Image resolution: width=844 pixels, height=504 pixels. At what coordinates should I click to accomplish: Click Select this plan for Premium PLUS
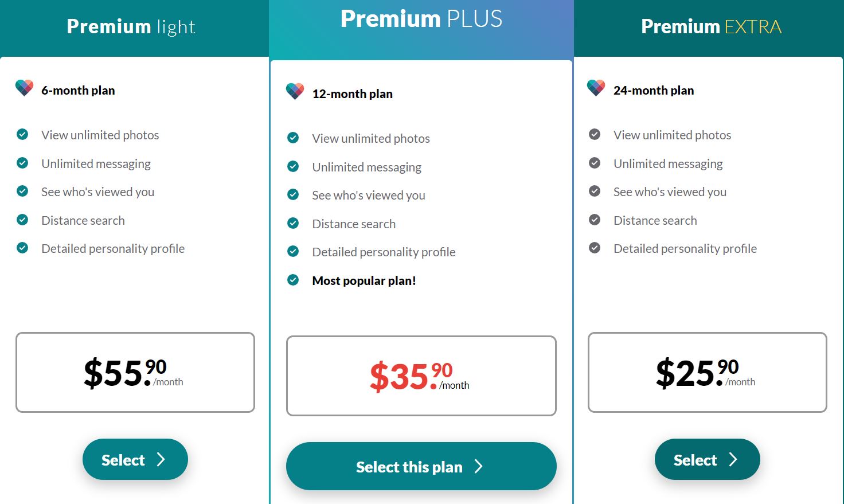421,466
